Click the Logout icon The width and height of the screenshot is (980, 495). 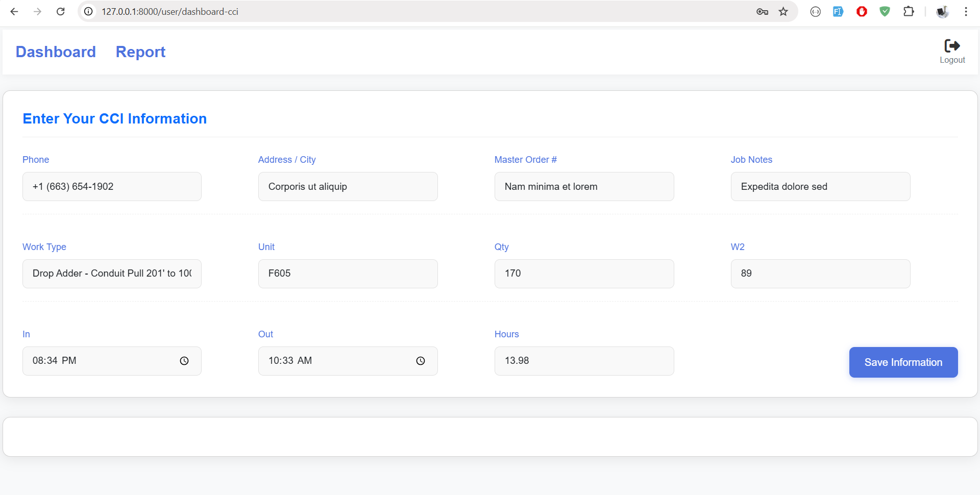952,46
